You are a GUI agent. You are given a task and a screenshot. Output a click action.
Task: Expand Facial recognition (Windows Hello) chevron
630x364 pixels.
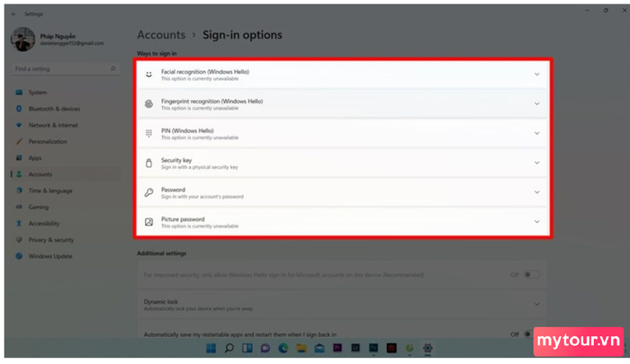tap(536, 75)
